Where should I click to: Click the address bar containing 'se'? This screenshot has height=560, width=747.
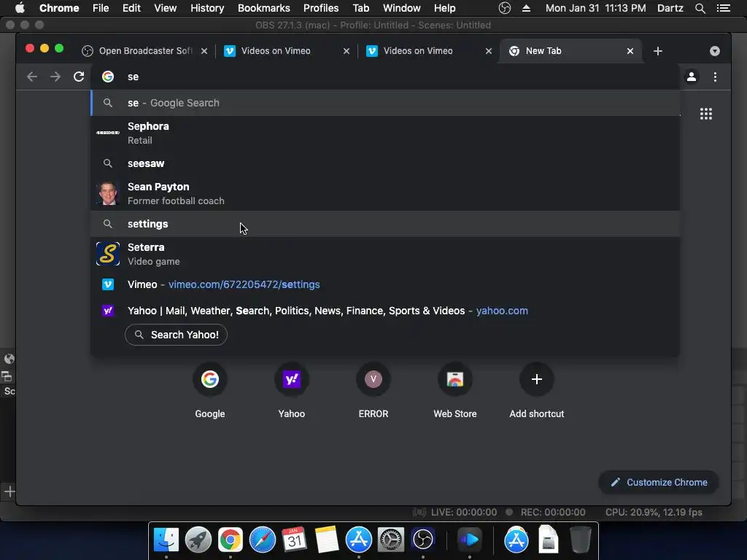[385, 77]
